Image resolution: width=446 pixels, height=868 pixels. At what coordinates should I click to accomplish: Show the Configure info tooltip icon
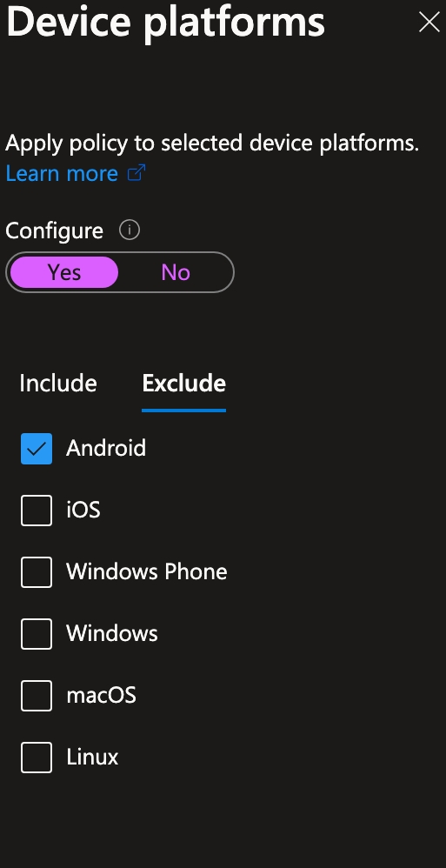130,230
